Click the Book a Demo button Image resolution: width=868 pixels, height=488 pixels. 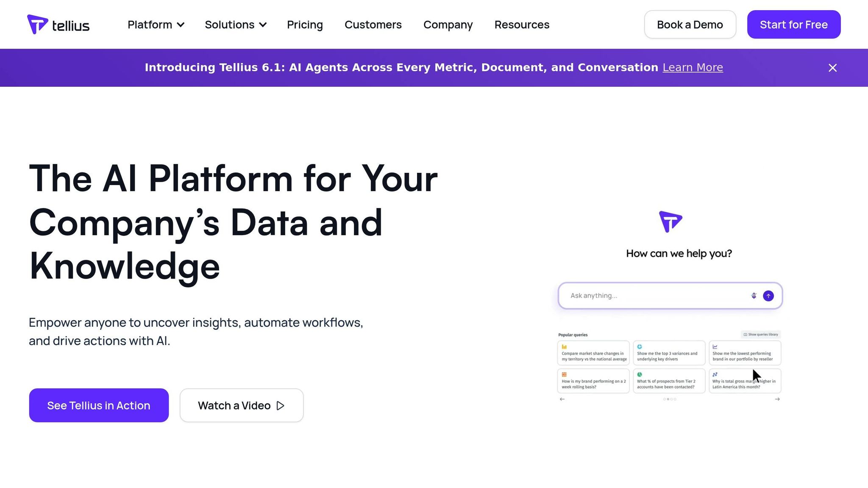tap(690, 25)
